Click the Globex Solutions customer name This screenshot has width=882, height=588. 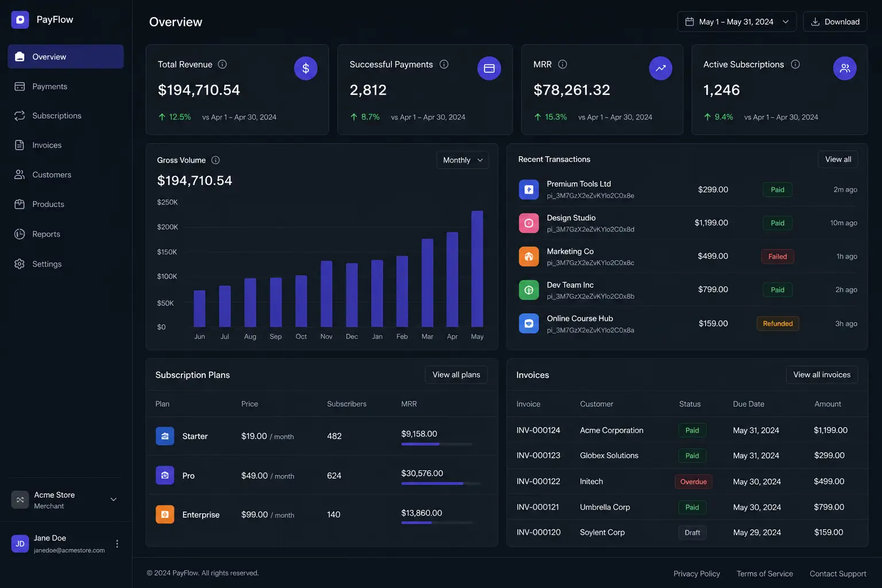pyautogui.click(x=609, y=455)
